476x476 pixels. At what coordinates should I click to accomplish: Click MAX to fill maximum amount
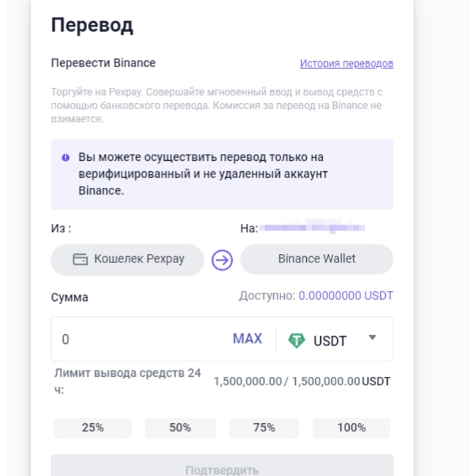(x=248, y=338)
